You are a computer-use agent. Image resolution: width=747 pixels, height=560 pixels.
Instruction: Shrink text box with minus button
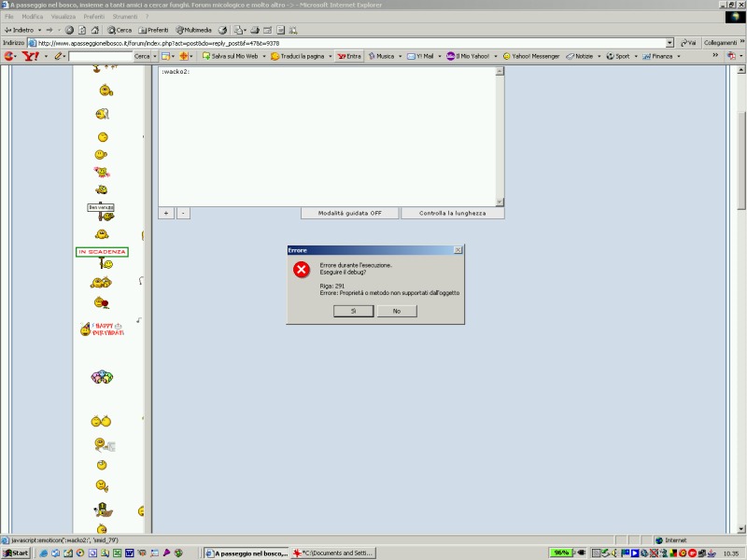[183, 213]
